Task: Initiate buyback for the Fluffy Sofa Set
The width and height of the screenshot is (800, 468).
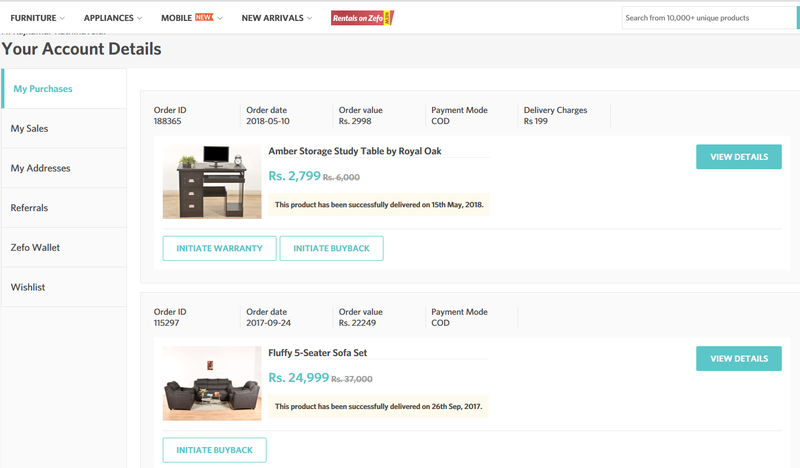Action: 214,450
